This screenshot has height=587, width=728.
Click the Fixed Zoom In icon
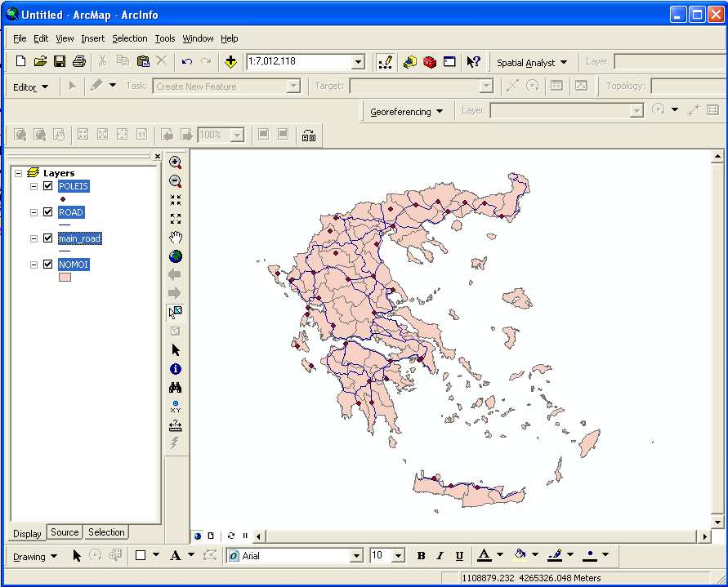click(x=176, y=200)
